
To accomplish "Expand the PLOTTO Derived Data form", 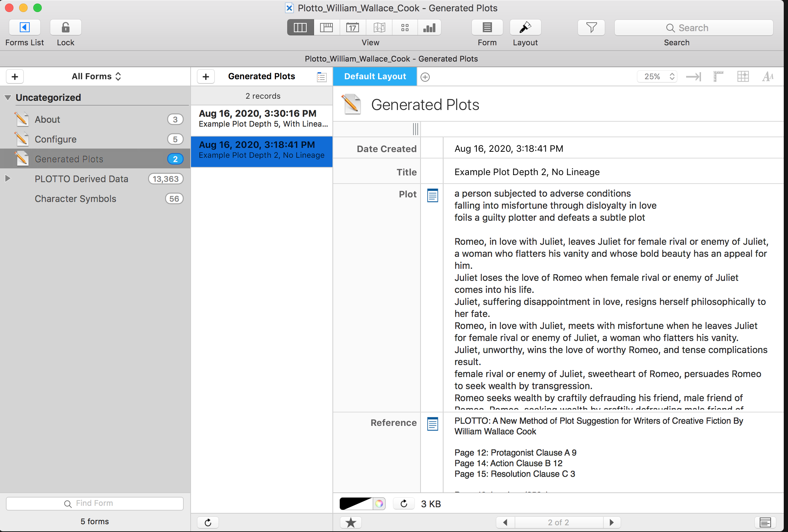I will 8,179.
